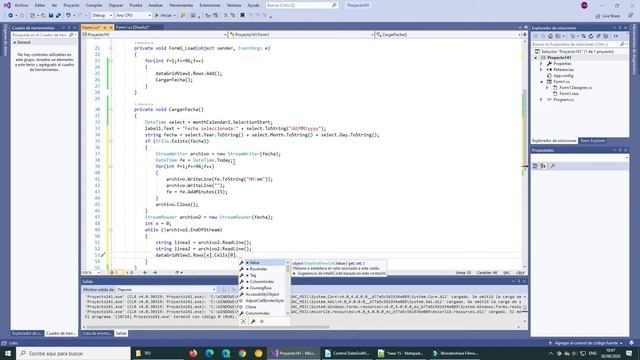Click the Iniciar debugging button

point(165,16)
